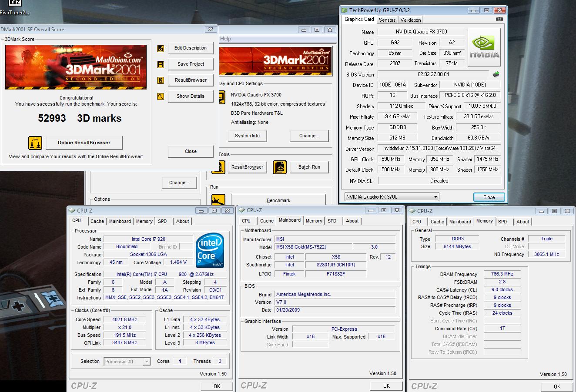Click the DRAM Frequency value field
Screen dimensions: 576x392
[502, 274]
